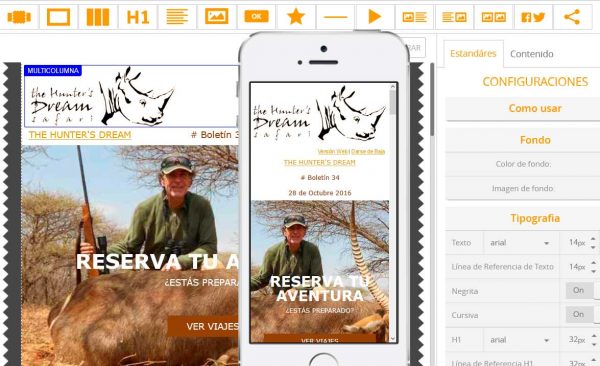Image resolution: width=600 pixels, height=366 pixels.
Task: Collapse the Tipografia section
Action: [x=535, y=218]
